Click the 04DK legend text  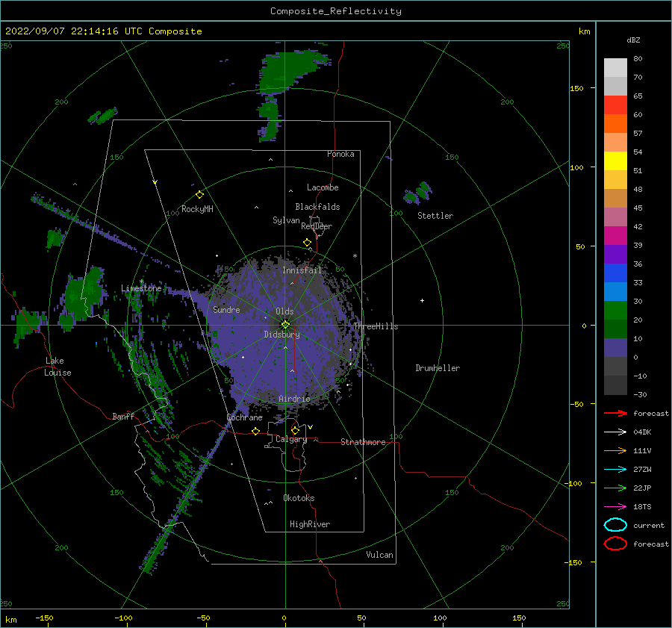click(x=642, y=432)
